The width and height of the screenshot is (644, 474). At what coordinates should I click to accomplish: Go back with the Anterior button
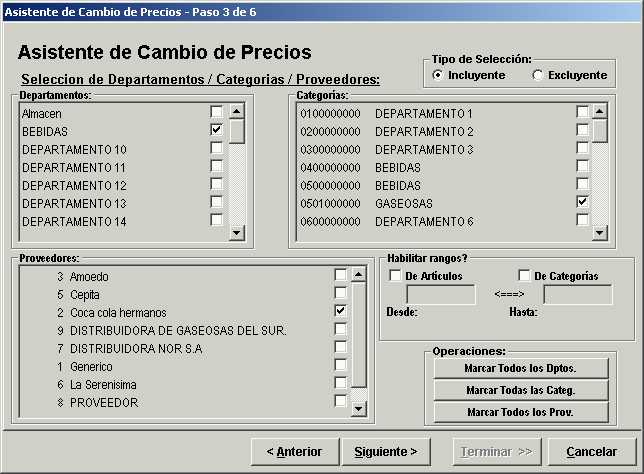coord(295,451)
